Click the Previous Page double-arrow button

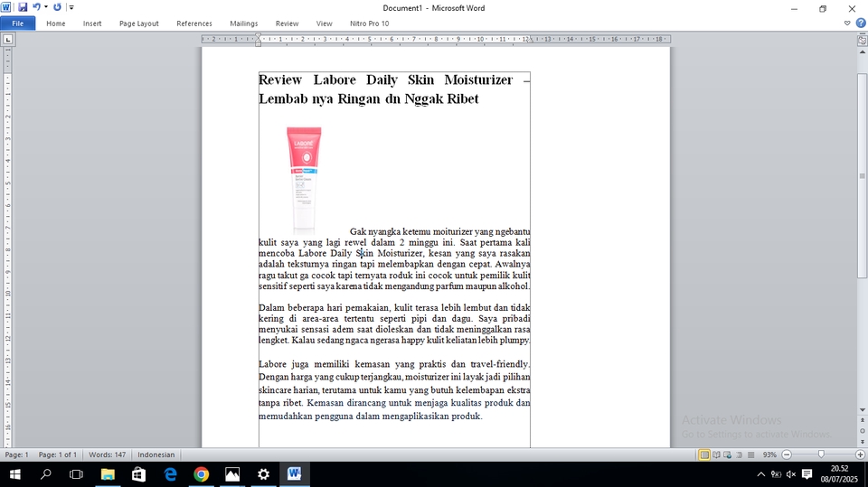[x=862, y=421]
